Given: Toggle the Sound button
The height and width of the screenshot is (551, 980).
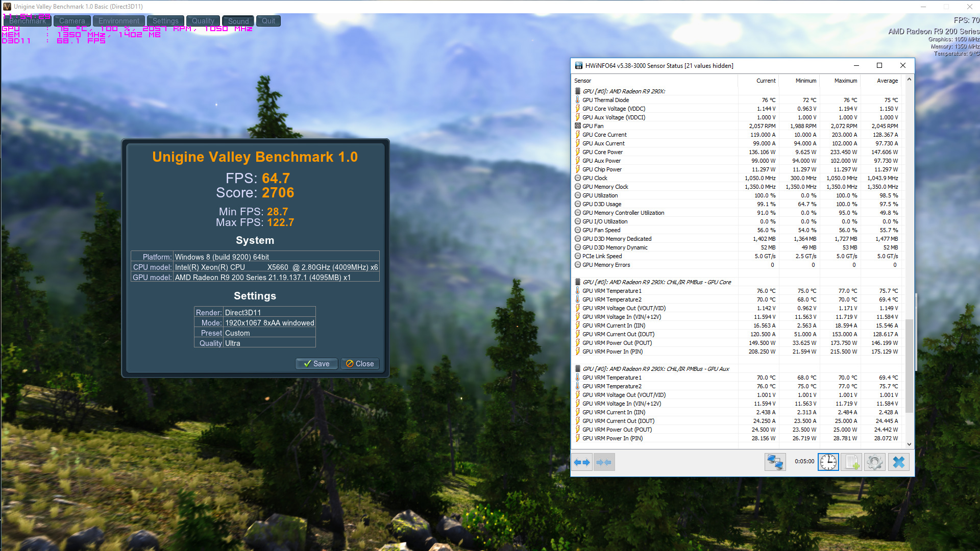Looking at the screenshot, I should click(238, 21).
